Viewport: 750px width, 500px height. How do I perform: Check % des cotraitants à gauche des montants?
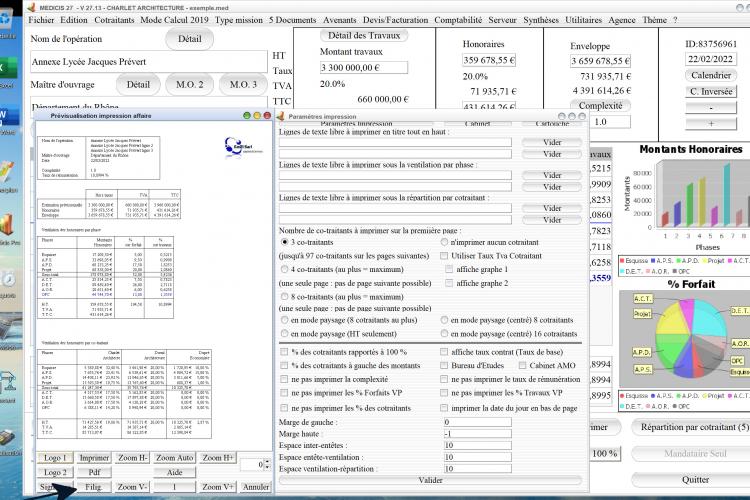pyautogui.click(x=284, y=366)
